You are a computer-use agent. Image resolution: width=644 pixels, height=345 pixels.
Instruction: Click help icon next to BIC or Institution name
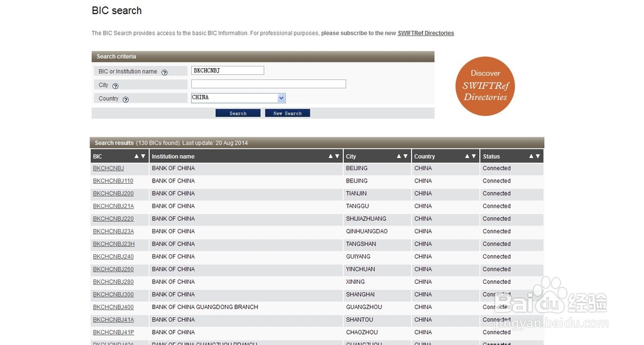click(x=164, y=72)
